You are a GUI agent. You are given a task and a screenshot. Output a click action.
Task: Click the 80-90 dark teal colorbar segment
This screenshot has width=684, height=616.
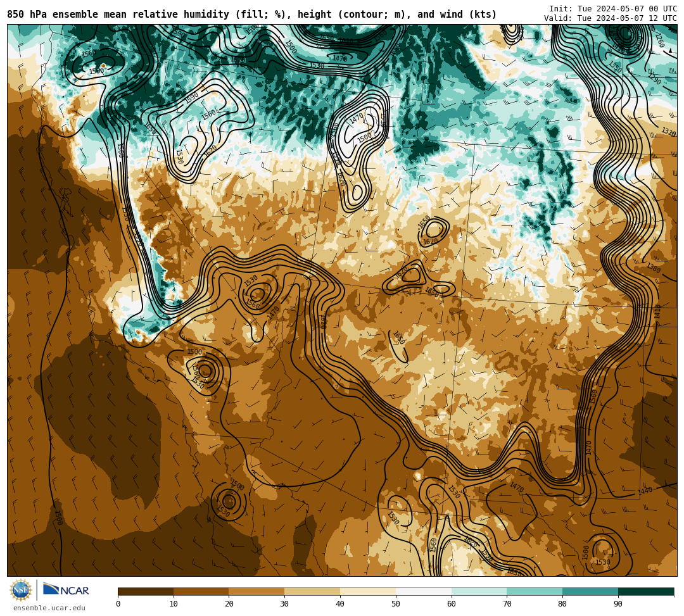[x=591, y=591]
